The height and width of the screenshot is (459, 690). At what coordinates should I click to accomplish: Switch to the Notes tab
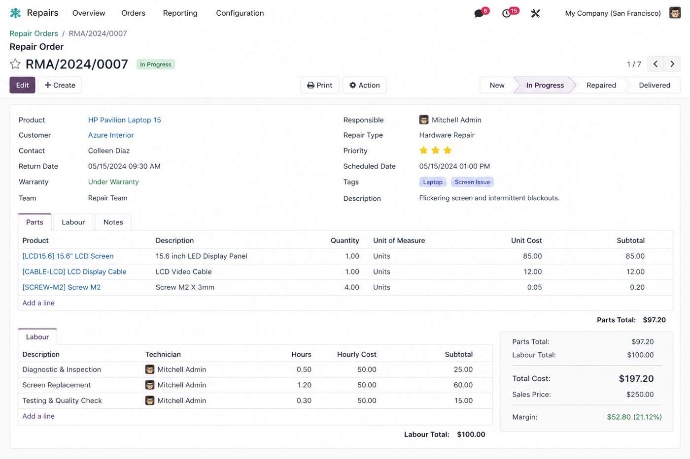113,222
